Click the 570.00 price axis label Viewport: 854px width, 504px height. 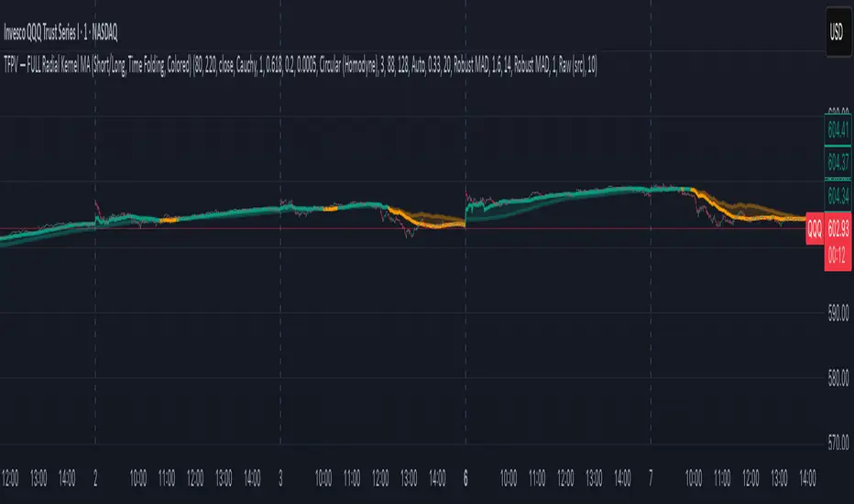pos(838,442)
